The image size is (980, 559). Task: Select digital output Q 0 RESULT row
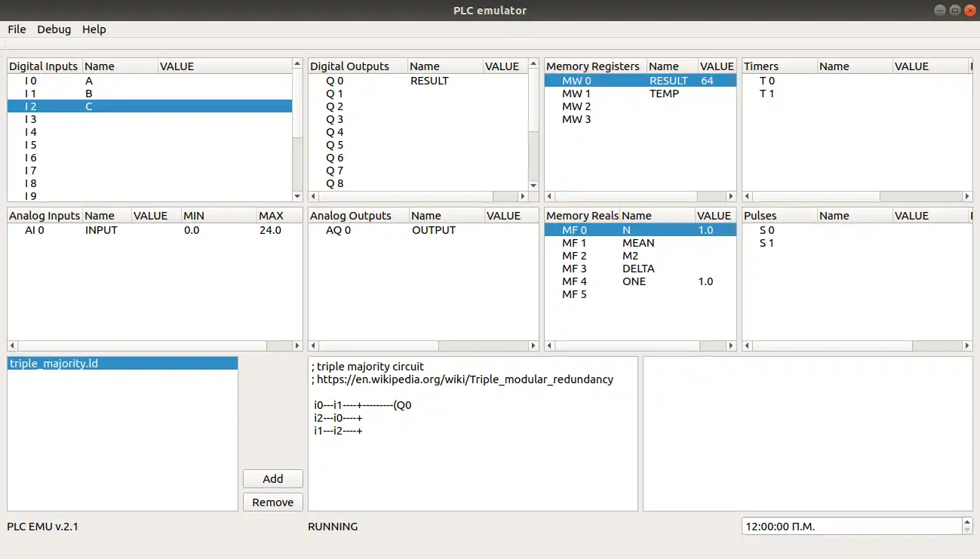(429, 81)
